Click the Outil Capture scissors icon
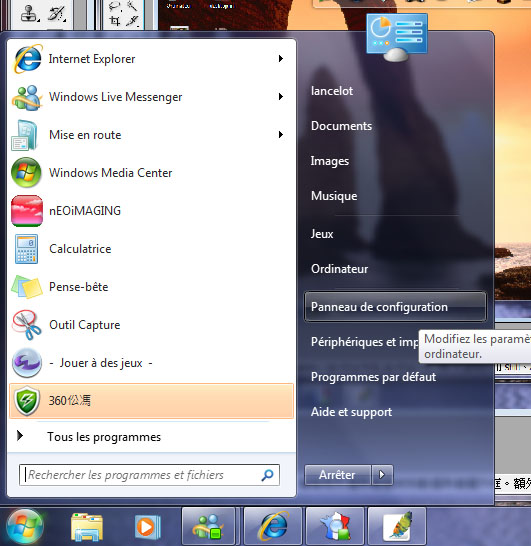This screenshot has width=531, height=546. click(x=27, y=325)
